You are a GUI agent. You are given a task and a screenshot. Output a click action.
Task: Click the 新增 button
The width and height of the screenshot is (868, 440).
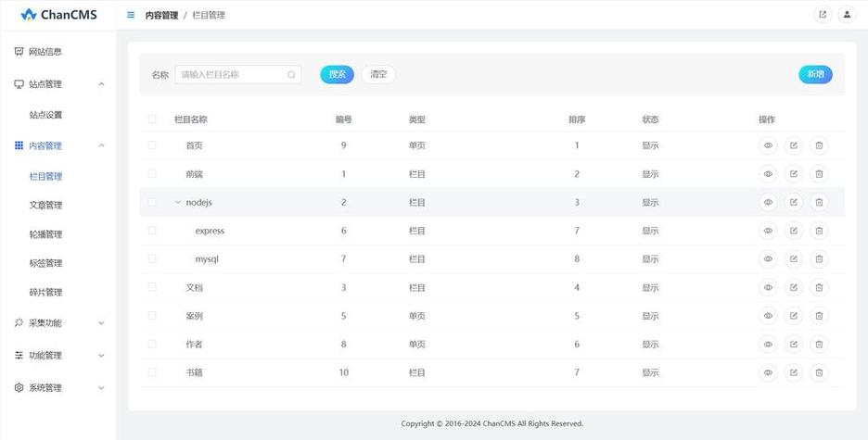pyautogui.click(x=814, y=75)
